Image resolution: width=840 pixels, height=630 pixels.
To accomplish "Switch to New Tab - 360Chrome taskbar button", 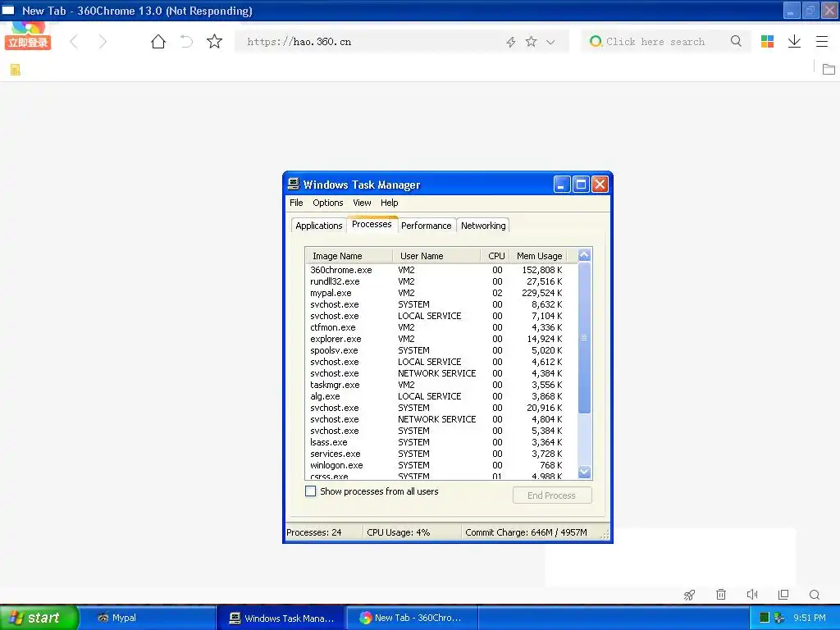I will 412,618.
